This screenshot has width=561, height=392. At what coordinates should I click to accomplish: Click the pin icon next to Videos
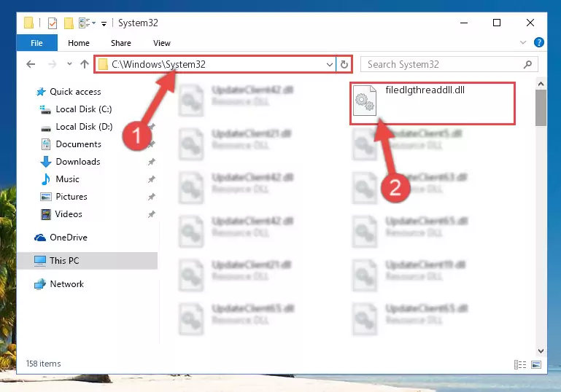click(x=152, y=214)
